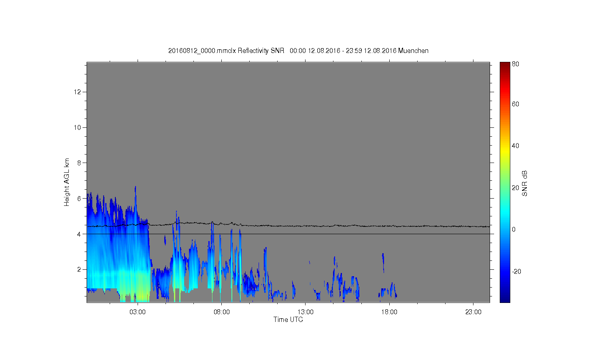Image resolution: width=607 pixels, height=364 pixels.
Task: Click the isolated blue echo near 18:00
Action: click(383, 262)
